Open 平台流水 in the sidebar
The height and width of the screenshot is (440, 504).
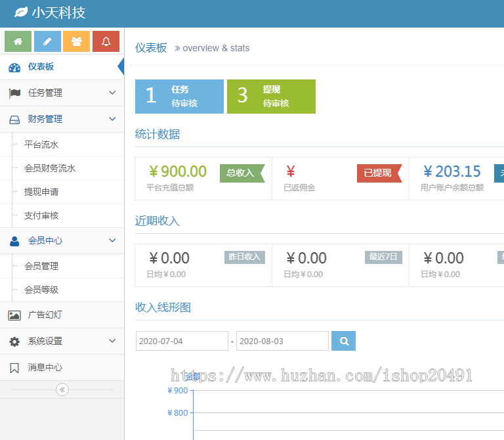tap(41, 144)
